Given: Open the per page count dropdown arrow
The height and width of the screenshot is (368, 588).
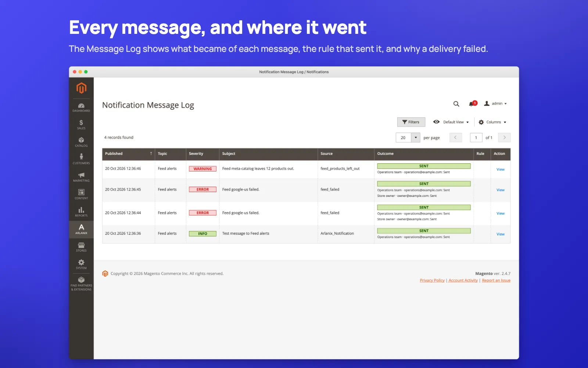Looking at the screenshot, I should point(416,138).
